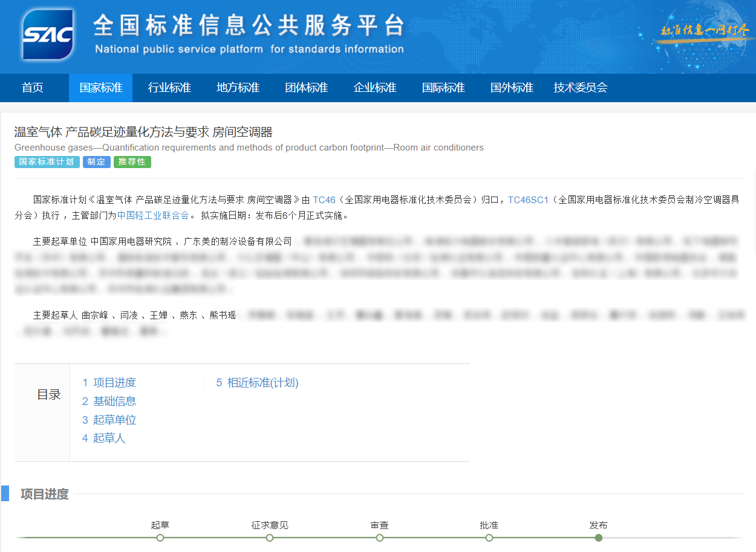Select 团体标准 in the navigation bar
The image size is (756, 552).
[x=306, y=88]
